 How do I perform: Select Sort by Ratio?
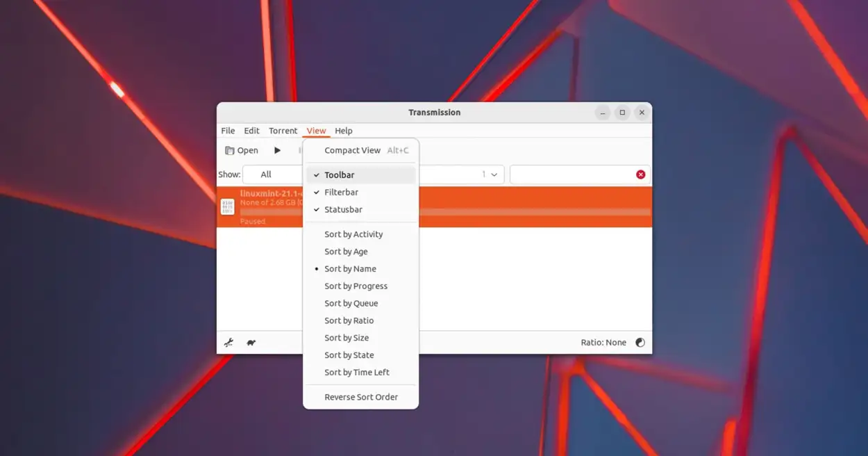(x=361, y=320)
